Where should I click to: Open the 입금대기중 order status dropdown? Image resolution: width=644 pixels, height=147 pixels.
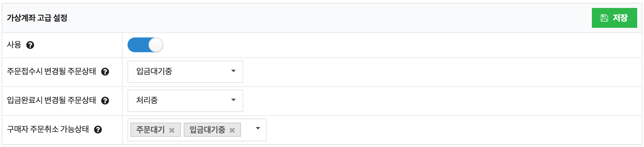[185, 72]
